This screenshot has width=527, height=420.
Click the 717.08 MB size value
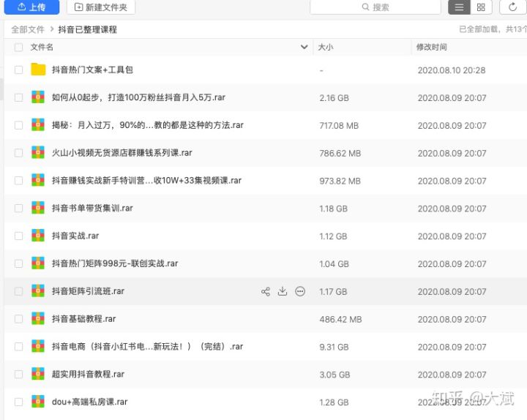coord(339,126)
